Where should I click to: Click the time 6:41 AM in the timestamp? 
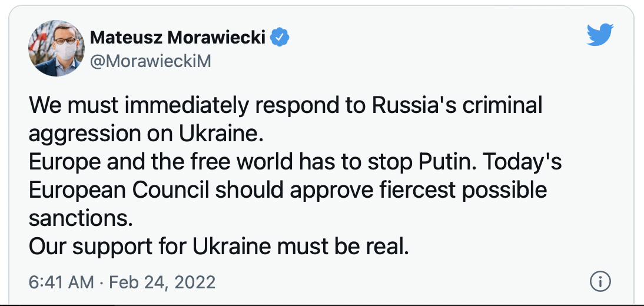61,282
